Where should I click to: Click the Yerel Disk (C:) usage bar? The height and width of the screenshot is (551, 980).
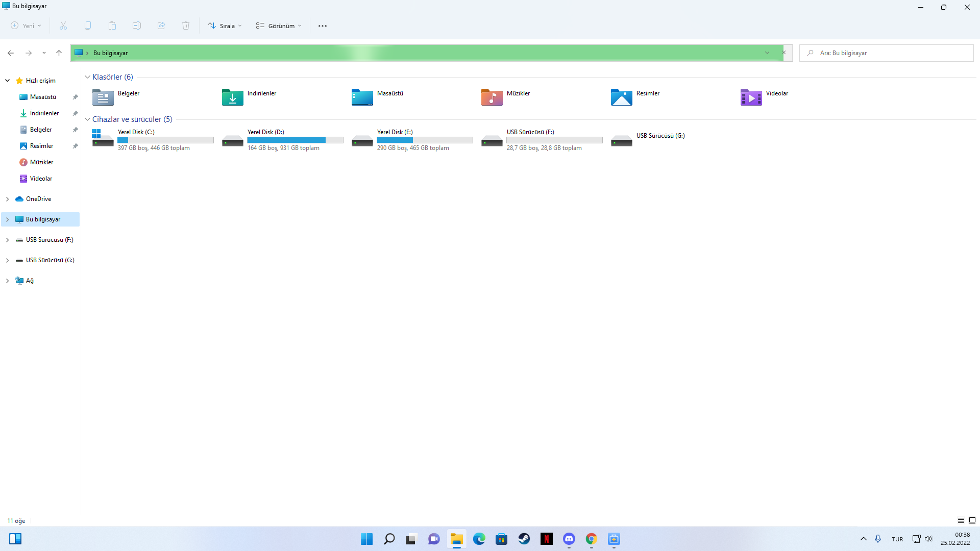[x=165, y=140]
